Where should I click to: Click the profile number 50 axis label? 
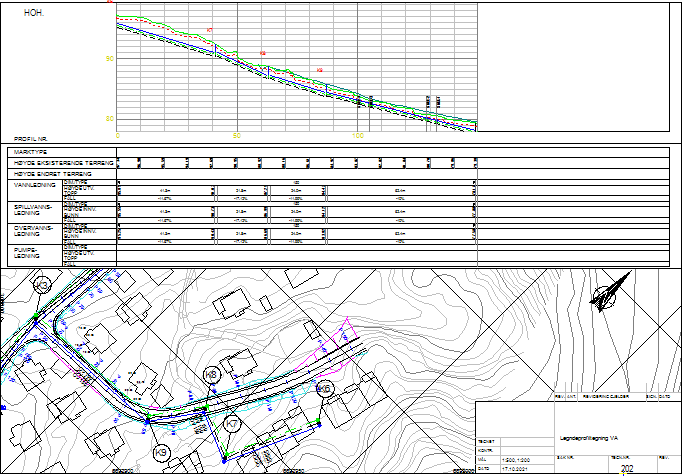[237, 135]
